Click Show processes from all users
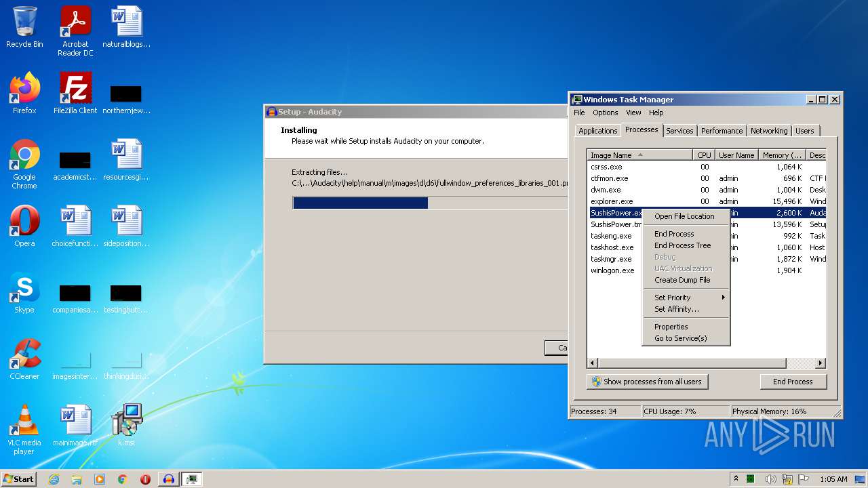Viewport: 868px width, 488px height. coord(647,382)
